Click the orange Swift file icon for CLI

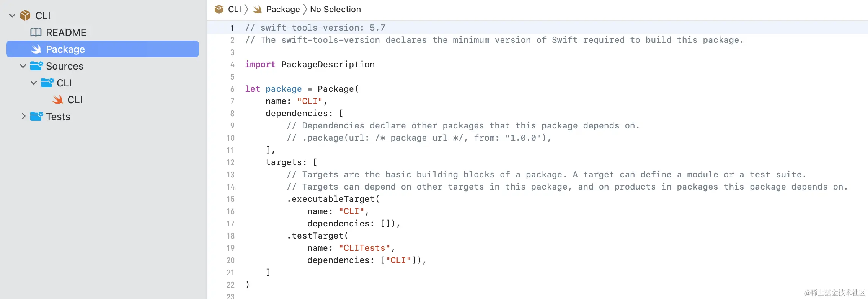(58, 100)
